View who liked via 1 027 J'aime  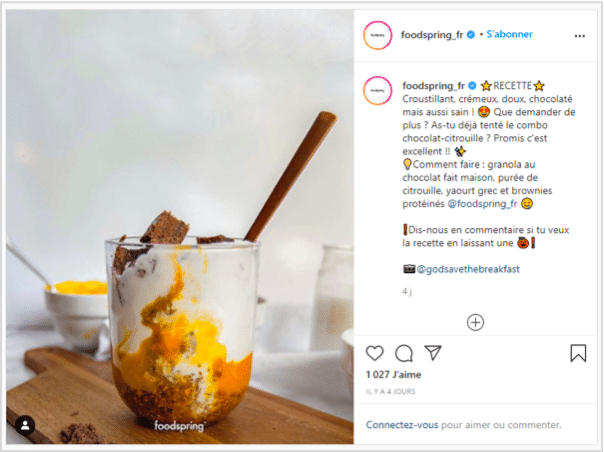click(393, 375)
